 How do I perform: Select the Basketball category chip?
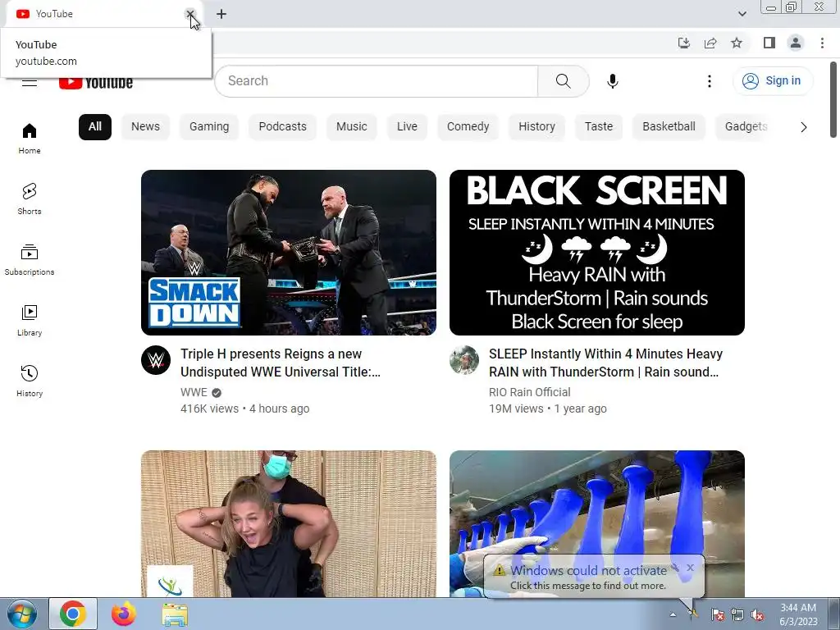click(669, 127)
